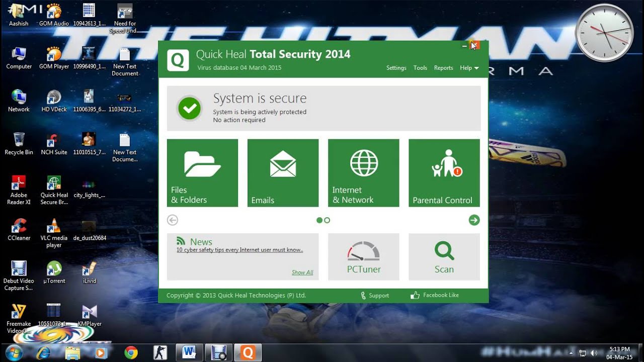Select the Adobe Reader XI desktop shortcut
644x362 pixels.
coord(19,190)
